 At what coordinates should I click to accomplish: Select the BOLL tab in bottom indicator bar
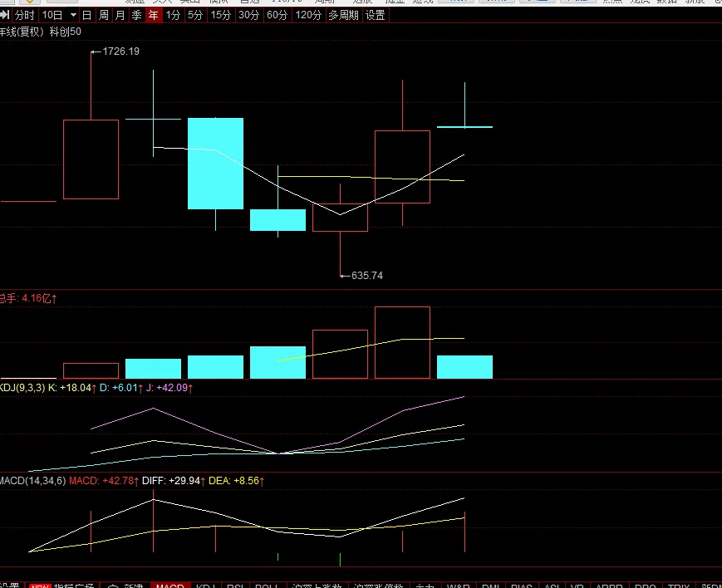coord(268,586)
